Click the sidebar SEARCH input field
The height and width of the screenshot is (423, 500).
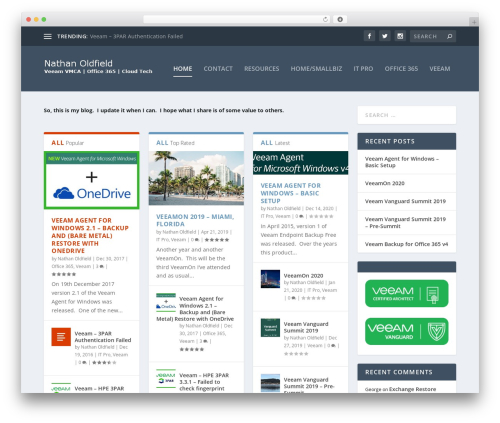(x=407, y=115)
